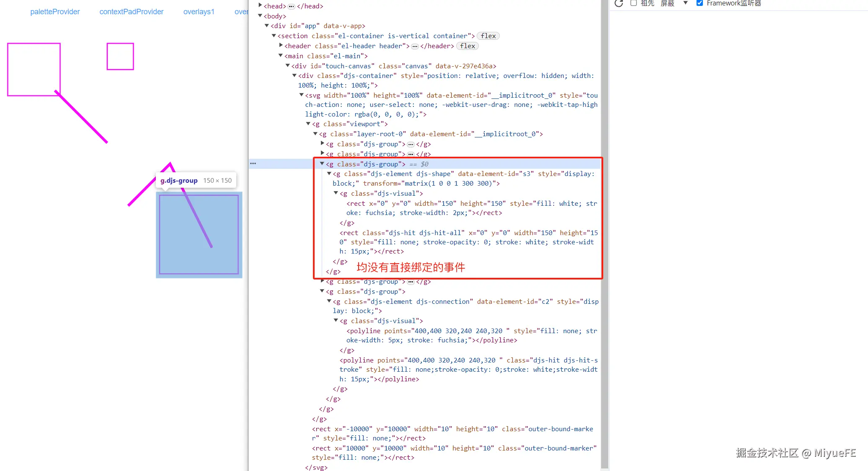Switch to the contextPadProvider tab

(x=131, y=12)
